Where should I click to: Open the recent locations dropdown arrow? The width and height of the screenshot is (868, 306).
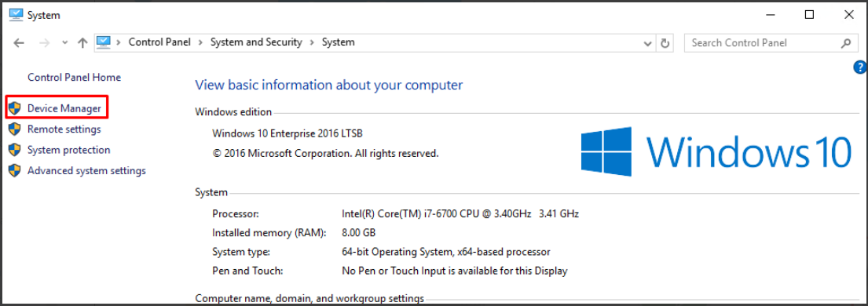[x=64, y=42]
